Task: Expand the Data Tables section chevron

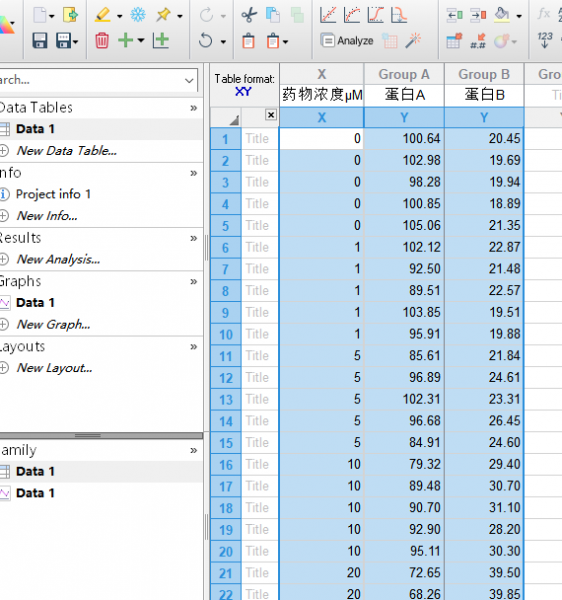Action: click(x=194, y=108)
